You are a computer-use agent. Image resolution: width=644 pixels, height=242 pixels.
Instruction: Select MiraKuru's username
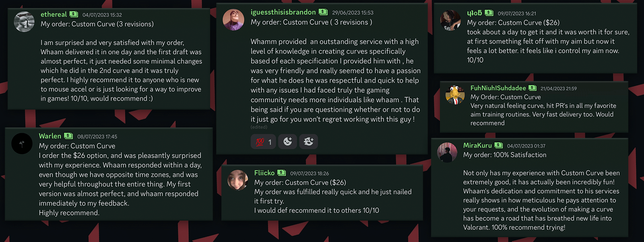[x=477, y=145]
